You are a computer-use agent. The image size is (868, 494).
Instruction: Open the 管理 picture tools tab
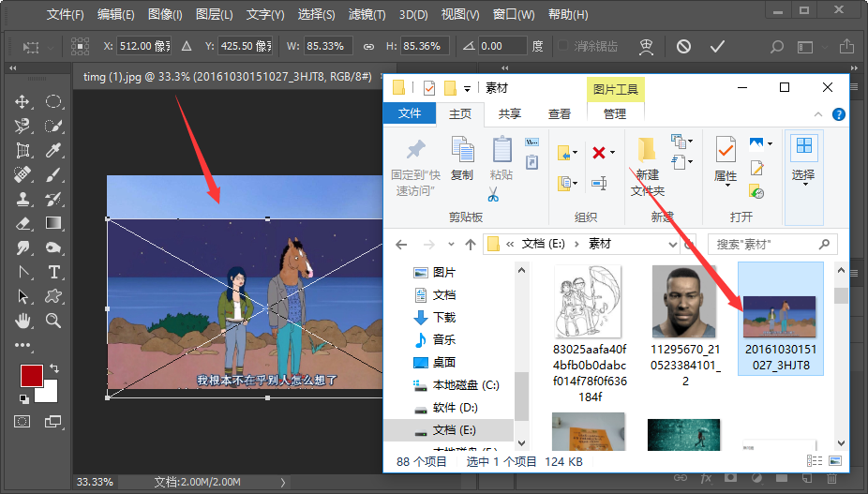tap(615, 114)
